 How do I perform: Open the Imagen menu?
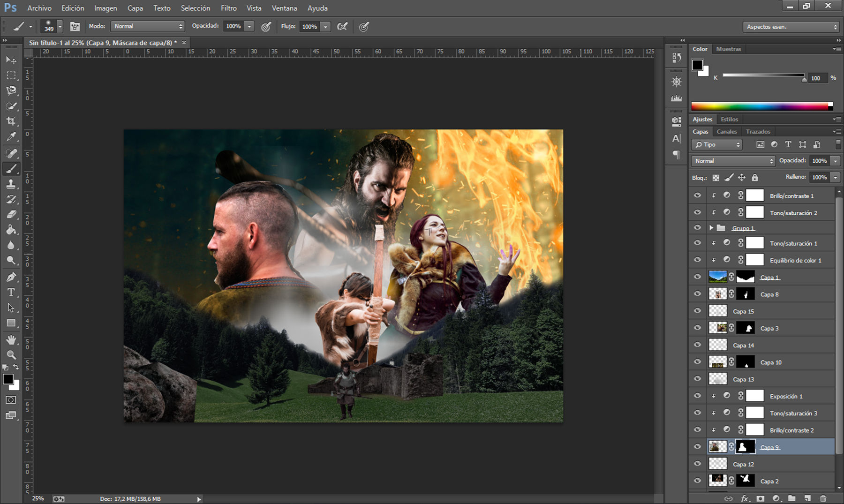point(105,8)
